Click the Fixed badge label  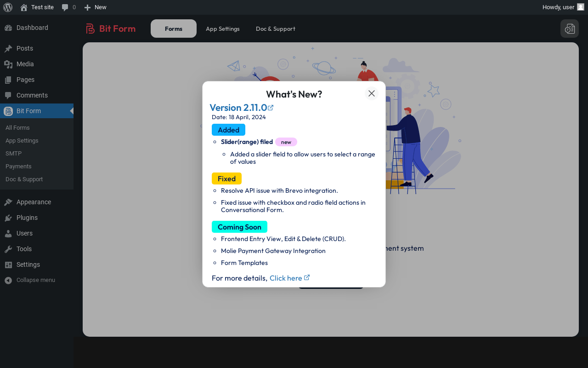226,178
